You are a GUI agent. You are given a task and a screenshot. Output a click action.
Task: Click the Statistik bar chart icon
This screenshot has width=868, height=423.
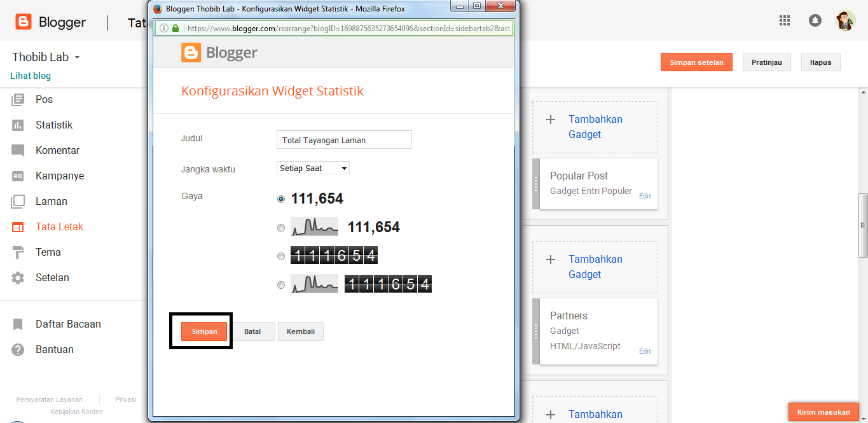click(18, 125)
